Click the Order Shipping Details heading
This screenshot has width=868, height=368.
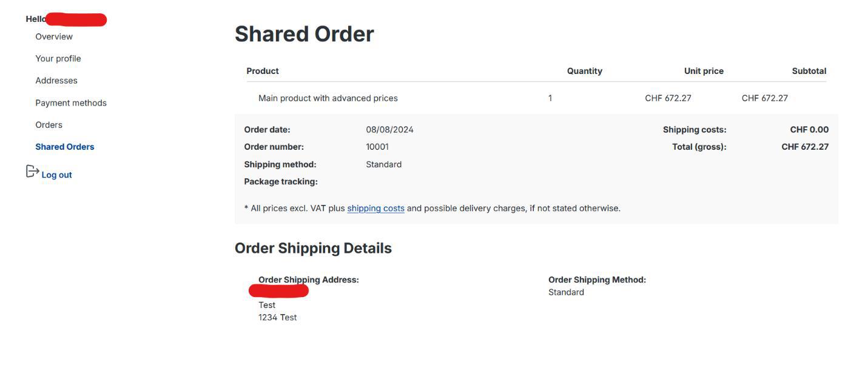pyautogui.click(x=313, y=249)
